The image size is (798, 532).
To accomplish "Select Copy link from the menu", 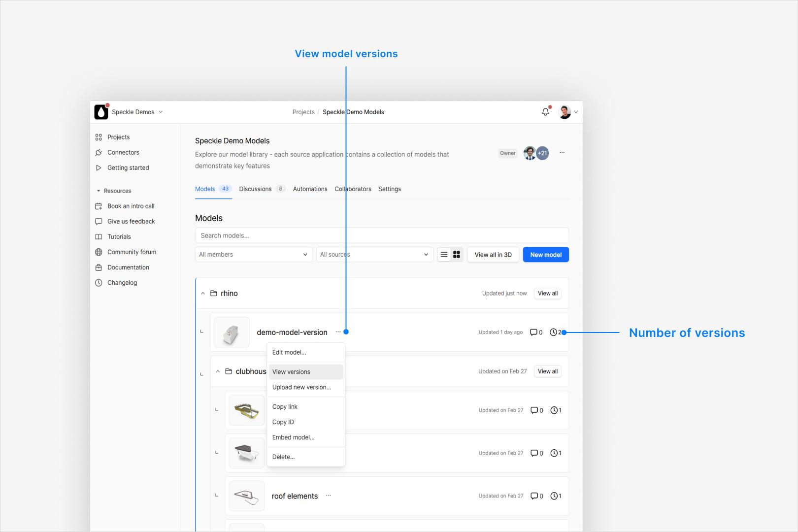I will [306, 406].
